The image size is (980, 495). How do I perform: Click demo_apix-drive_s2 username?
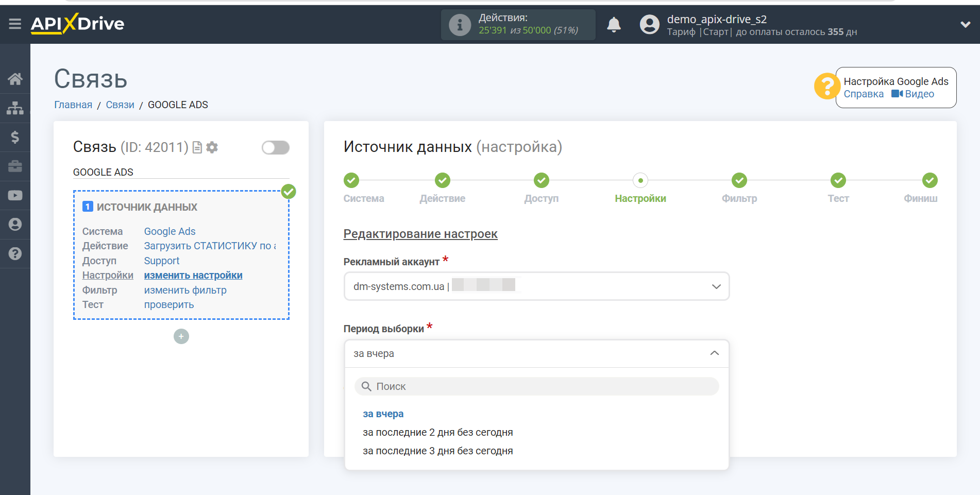(x=717, y=19)
